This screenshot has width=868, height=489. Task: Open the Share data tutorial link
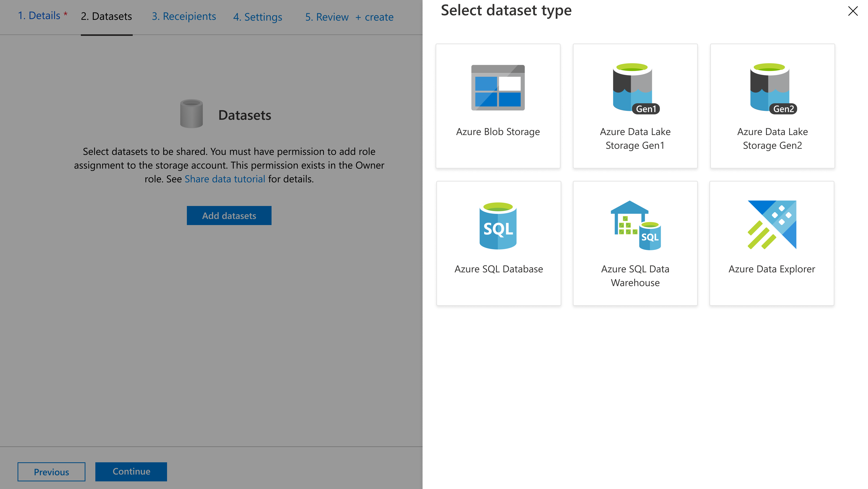tap(225, 179)
